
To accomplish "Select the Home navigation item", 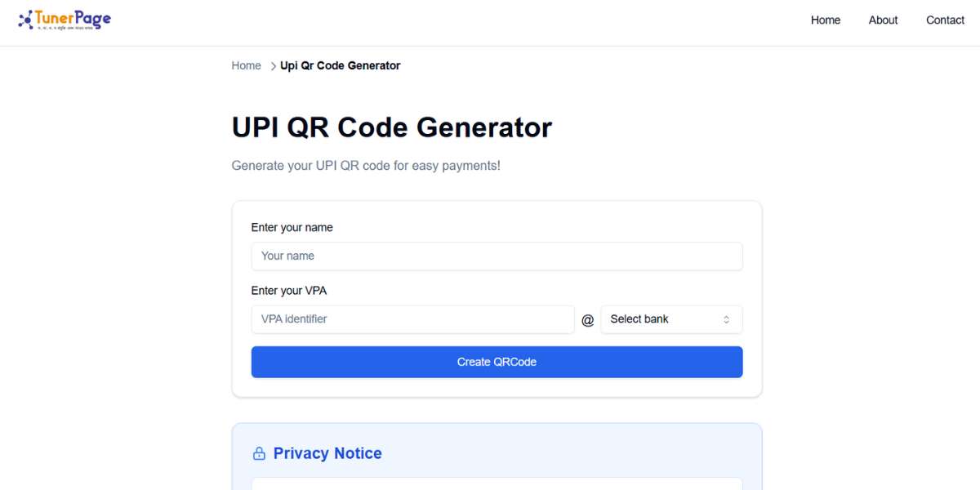I will click(825, 20).
